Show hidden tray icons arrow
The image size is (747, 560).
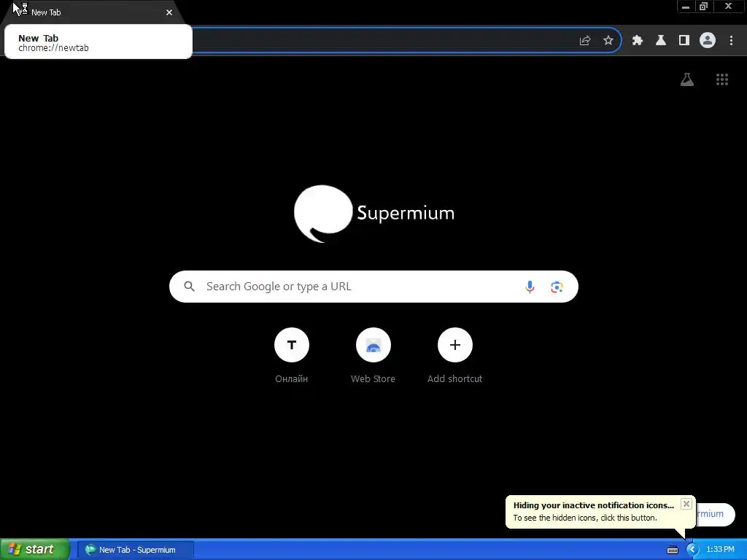point(692,550)
